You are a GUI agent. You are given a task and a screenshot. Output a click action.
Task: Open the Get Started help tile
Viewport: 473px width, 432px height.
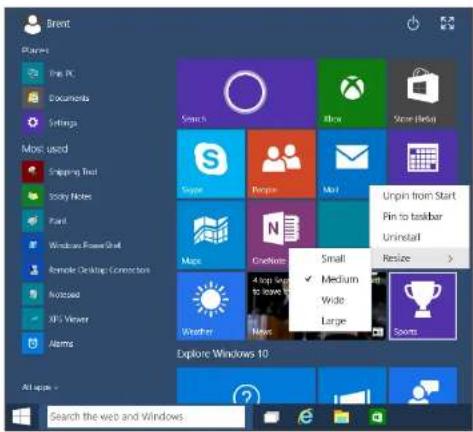coord(246,386)
